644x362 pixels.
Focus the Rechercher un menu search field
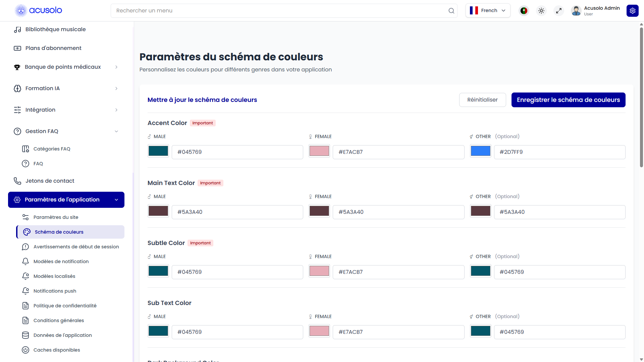click(284, 11)
